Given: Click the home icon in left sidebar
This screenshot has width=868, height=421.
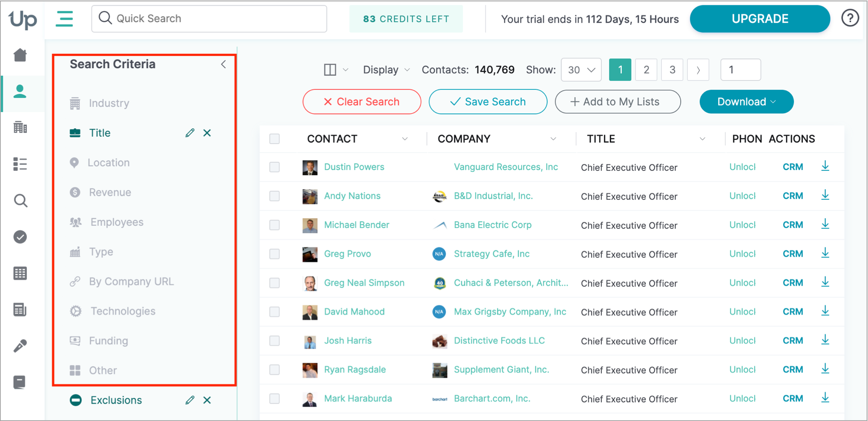Looking at the screenshot, I should click(20, 55).
